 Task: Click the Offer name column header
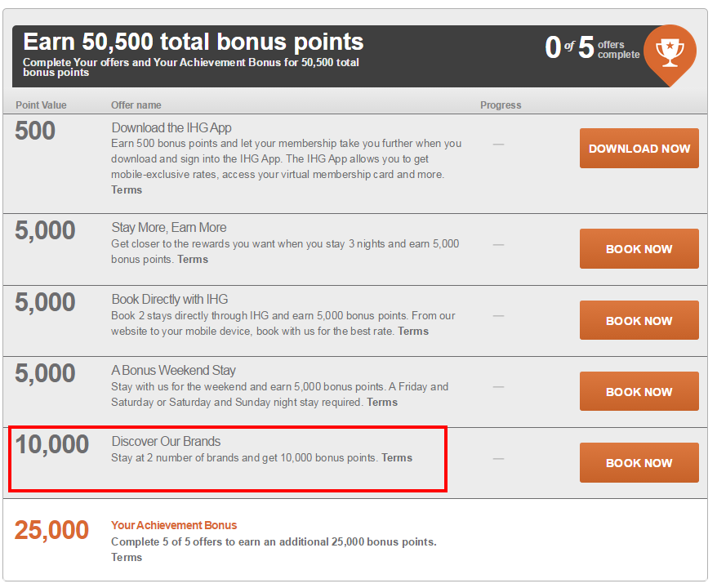click(x=136, y=105)
